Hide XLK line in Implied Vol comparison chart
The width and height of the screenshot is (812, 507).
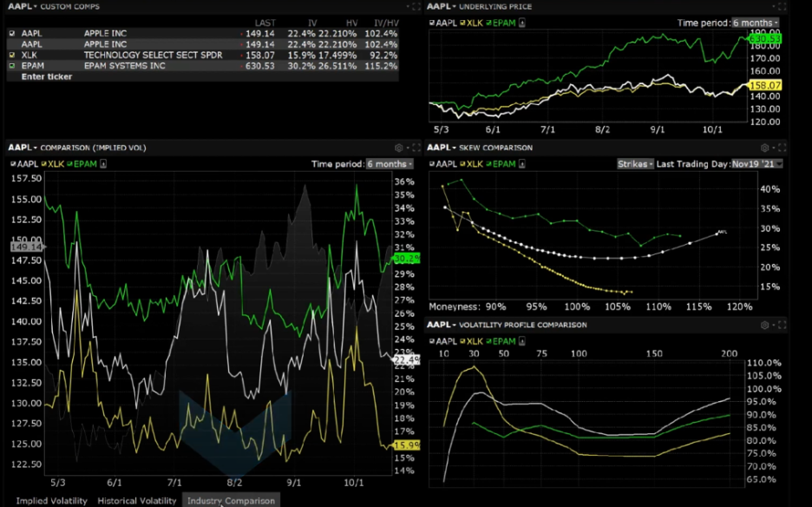(44, 164)
